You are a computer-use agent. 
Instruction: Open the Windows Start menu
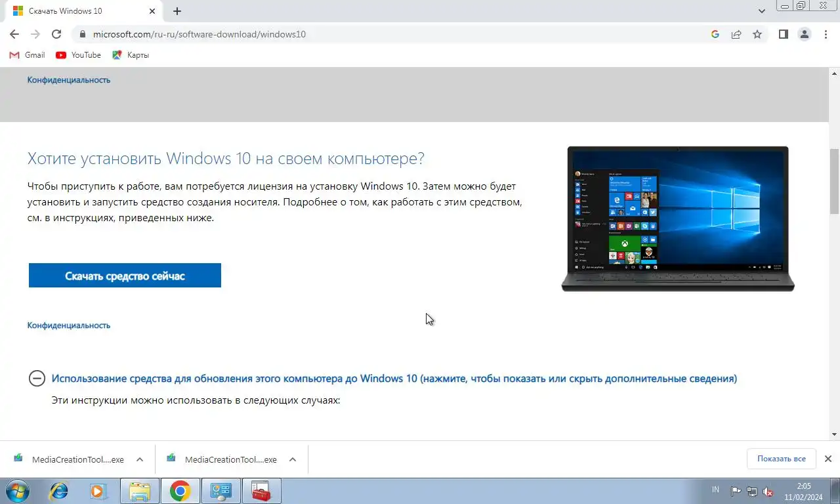click(18, 491)
